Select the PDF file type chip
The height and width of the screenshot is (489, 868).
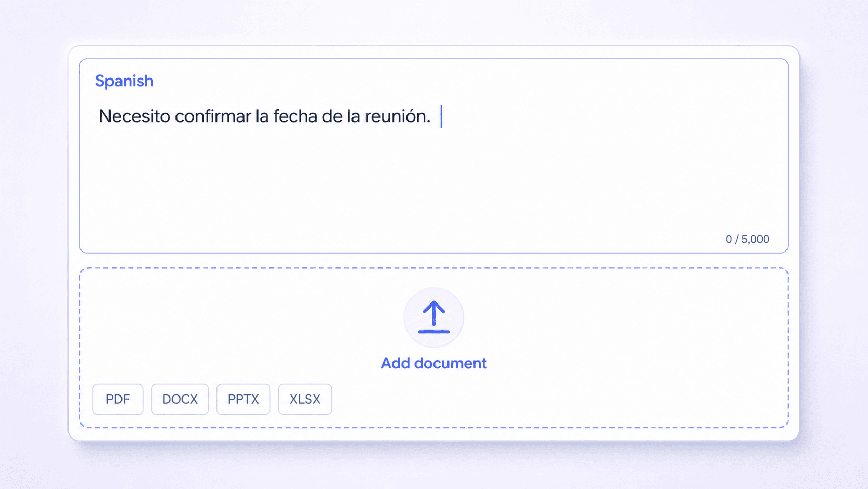(118, 399)
